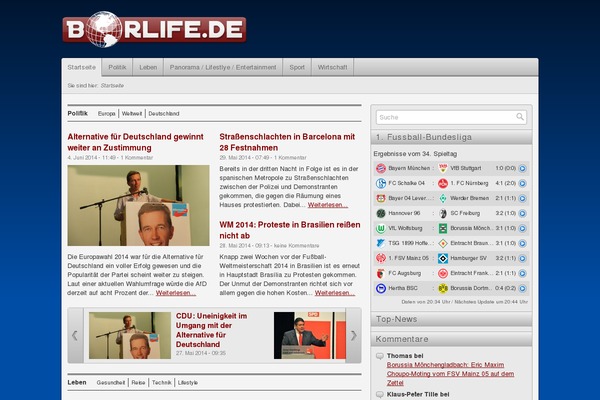Open headline Straßenschlachten in Barcelona
The image size is (600, 400).
tap(287, 142)
